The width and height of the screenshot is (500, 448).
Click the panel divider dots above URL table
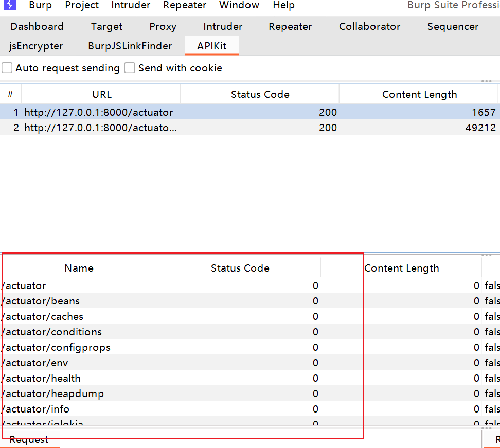click(x=486, y=81)
